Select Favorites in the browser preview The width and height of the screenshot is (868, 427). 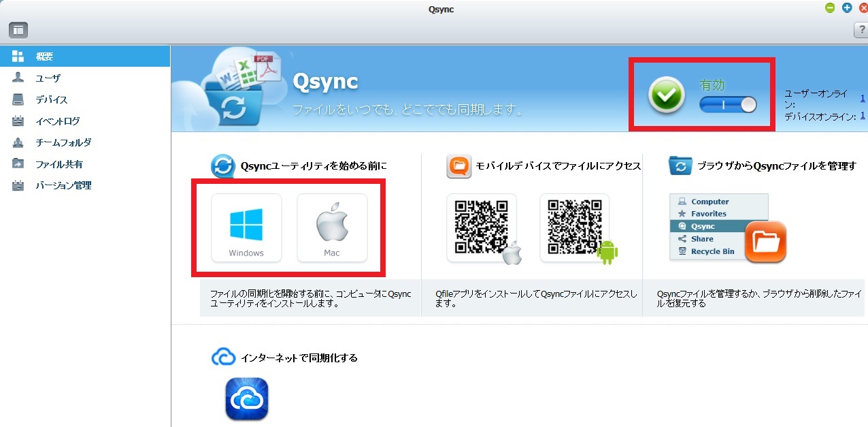coord(708,214)
